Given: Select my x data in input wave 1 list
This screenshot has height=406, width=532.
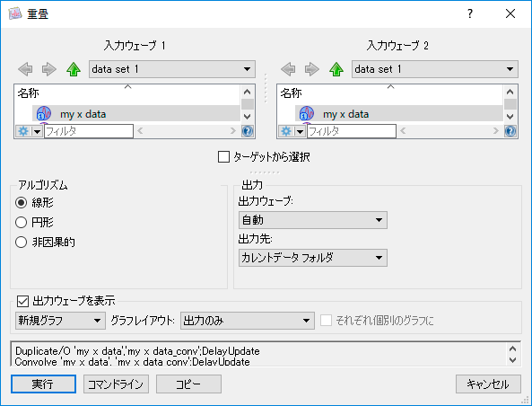Looking at the screenshot, I should (x=136, y=114).
